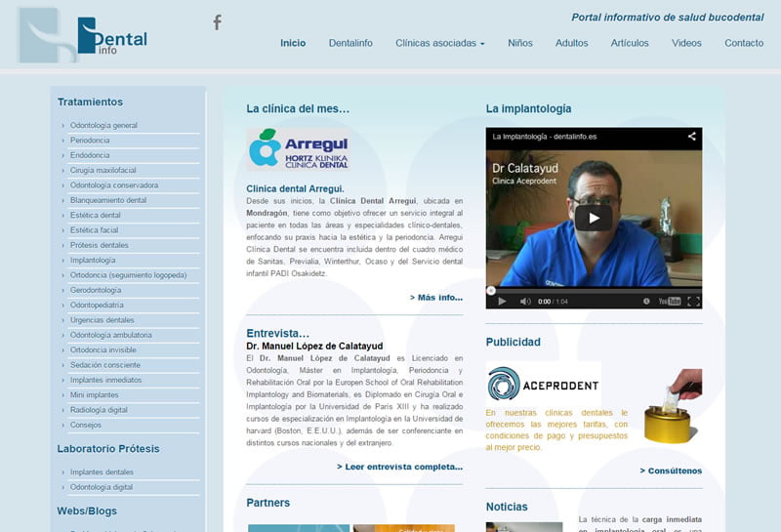The height and width of the screenshot is (532, 781).
Task: Follow the 'Más info...' link
Action: tap(436, 298)
